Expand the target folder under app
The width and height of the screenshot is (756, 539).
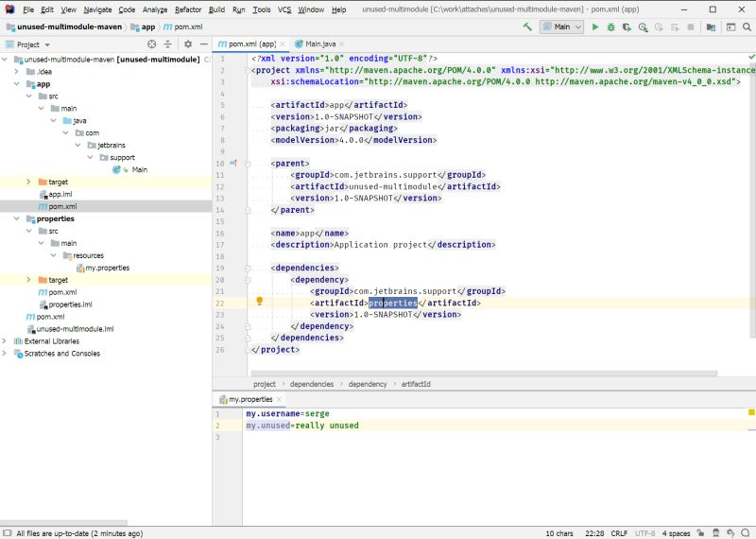tap(28, 182)
